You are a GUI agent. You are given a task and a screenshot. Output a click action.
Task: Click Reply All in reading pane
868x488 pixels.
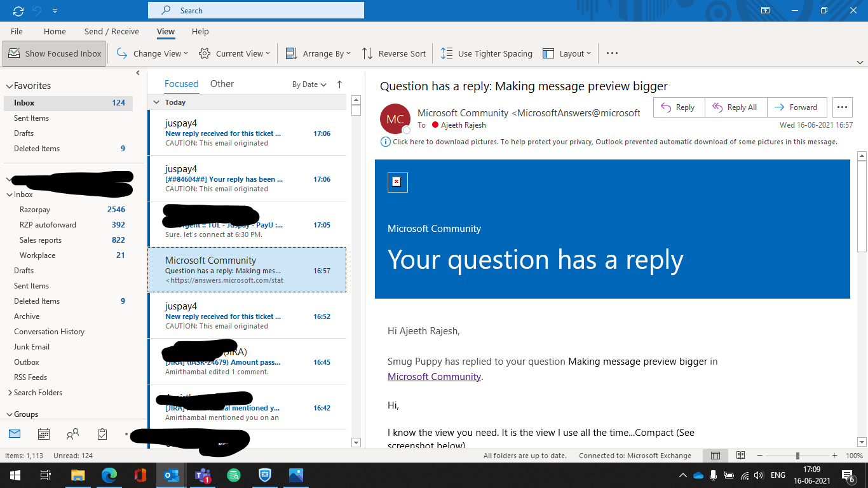pos(736,107)
